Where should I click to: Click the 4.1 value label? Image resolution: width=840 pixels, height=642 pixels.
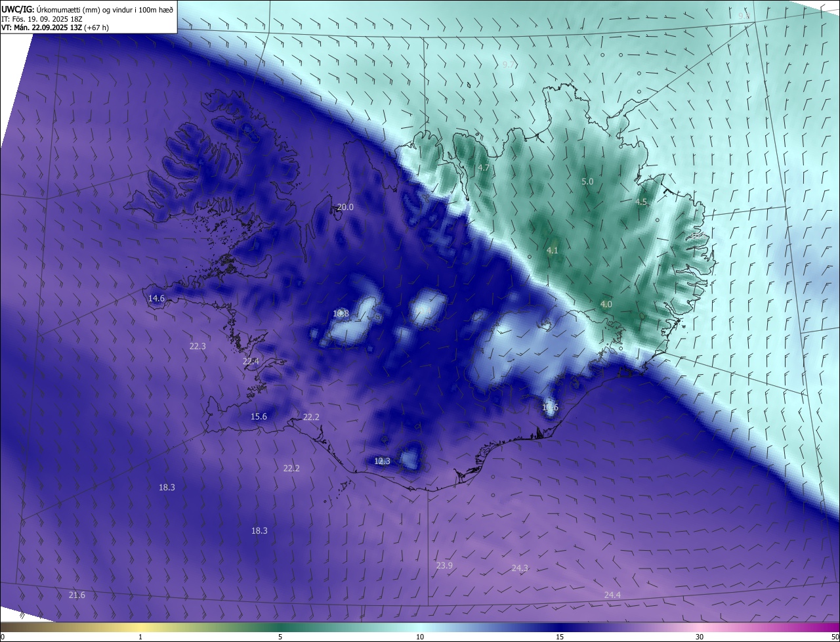point(553,250)
